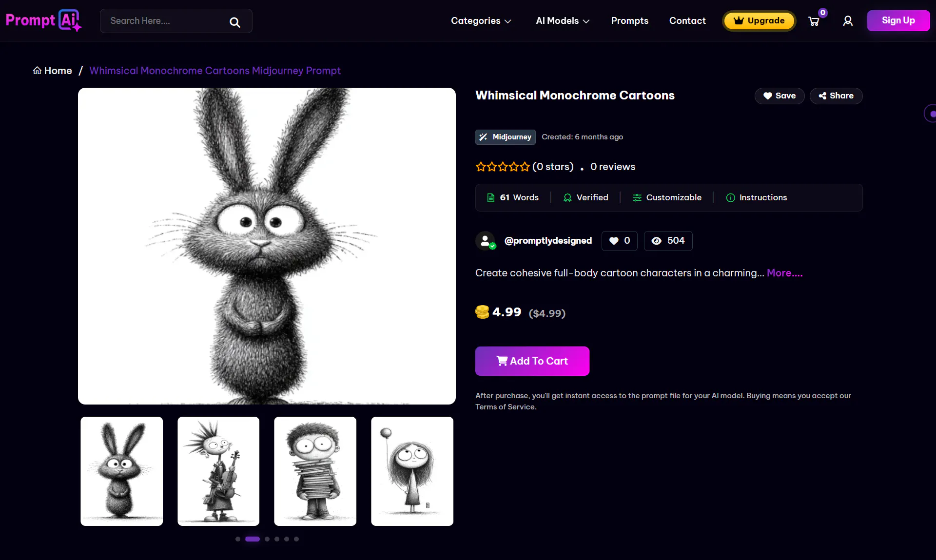Save the prompt to favorites
Screen dimensions: 936x560
(x=779, y=96)
